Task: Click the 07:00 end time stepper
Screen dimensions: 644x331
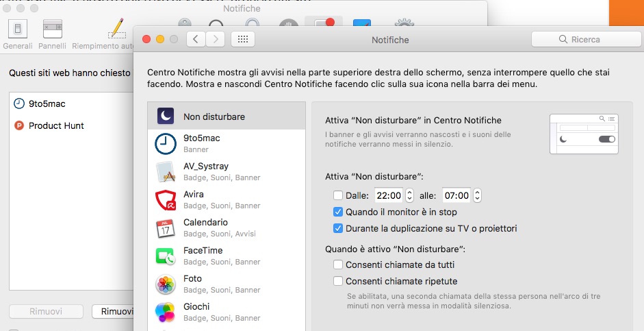Action: (477, 195)
